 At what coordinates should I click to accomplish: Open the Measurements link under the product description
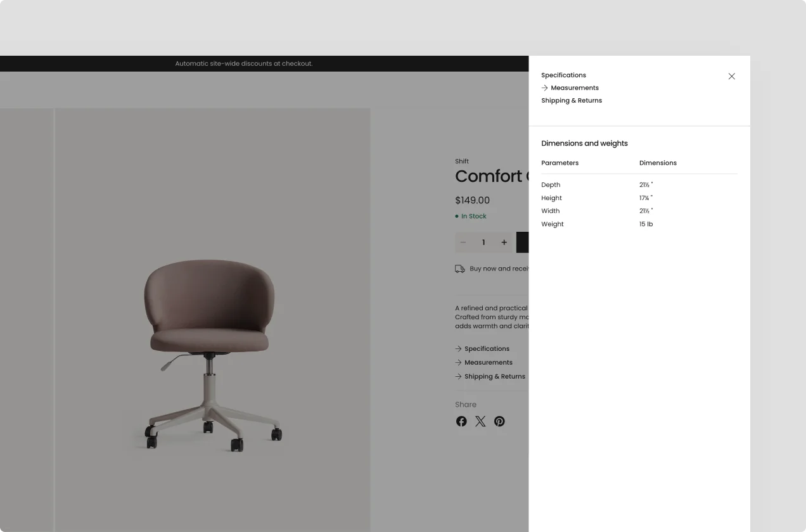point(488,363)
